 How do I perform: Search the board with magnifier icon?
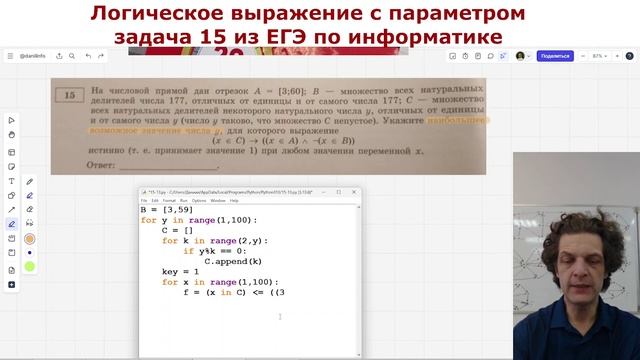pos(72,56)
